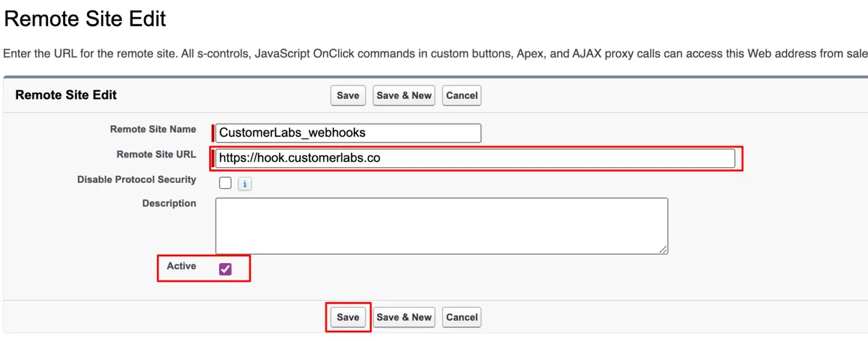
Task: Click the Description box resize handle
Action: point(663,249)
